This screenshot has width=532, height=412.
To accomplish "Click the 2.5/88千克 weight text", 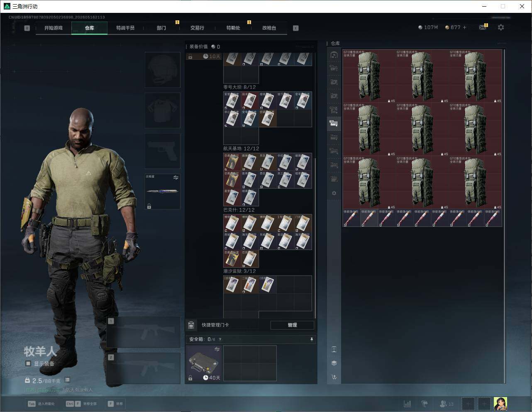I will pyautogui.click(x=46, y=380).
